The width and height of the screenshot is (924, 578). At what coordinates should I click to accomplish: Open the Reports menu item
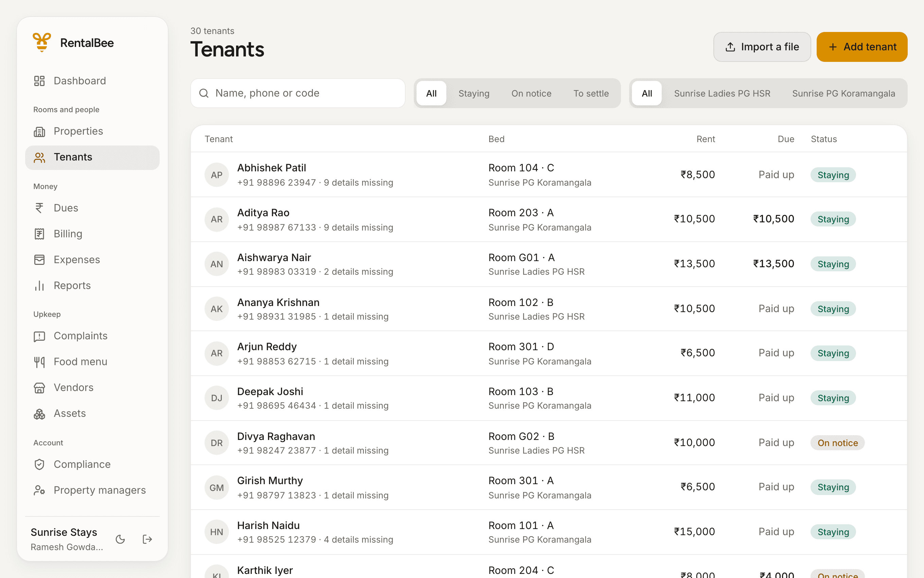point(92,286)
